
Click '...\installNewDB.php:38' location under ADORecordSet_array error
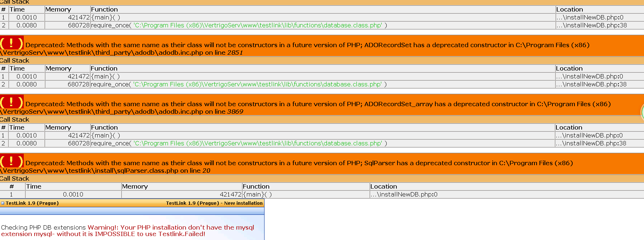coord(591,143)
